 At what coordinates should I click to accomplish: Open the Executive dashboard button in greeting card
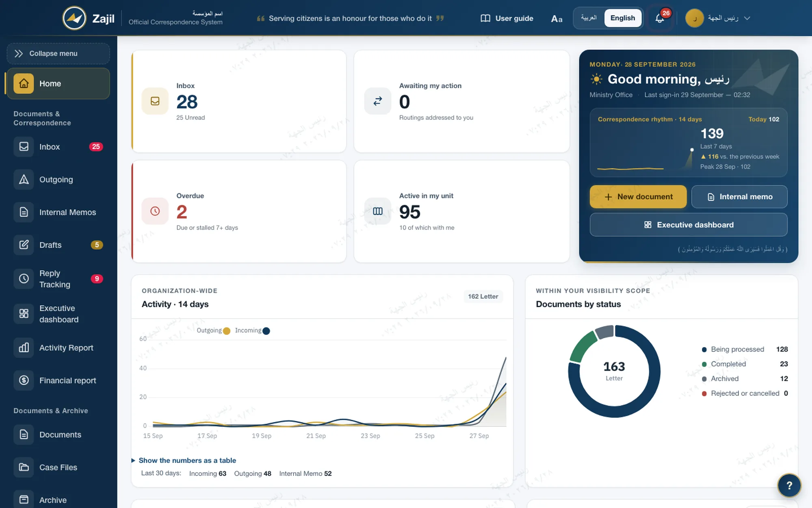[689, 225]
